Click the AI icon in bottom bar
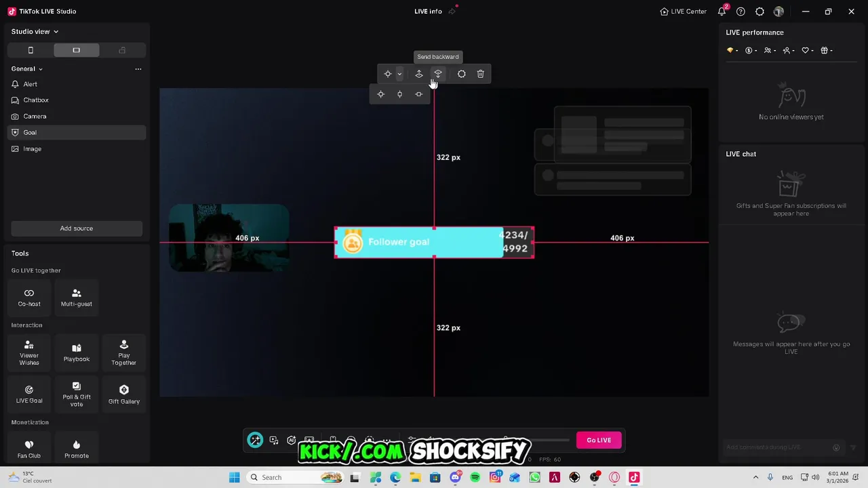Image resolution: width=868 pixels, height=488 pixels. coord(292,440)
